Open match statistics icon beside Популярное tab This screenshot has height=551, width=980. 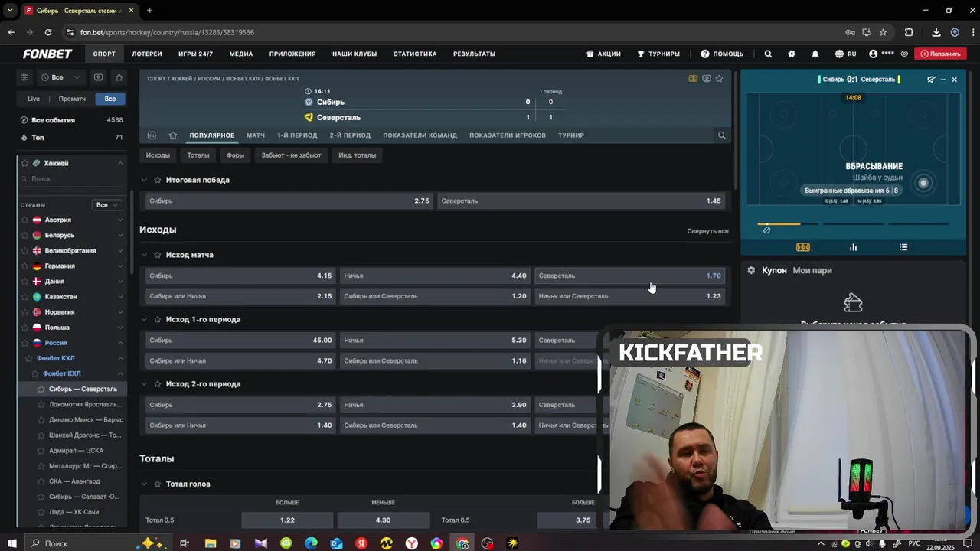click(152, 135)
